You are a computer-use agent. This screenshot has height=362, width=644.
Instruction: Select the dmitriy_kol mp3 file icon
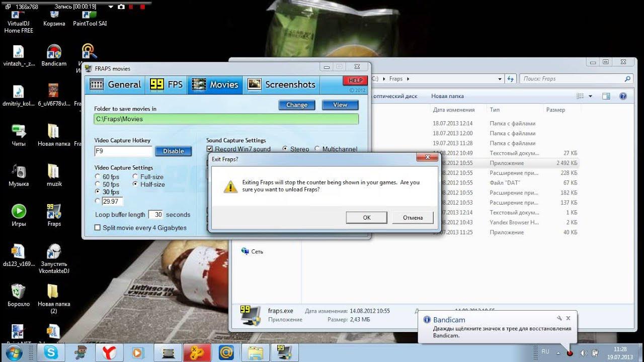point(19,96)
